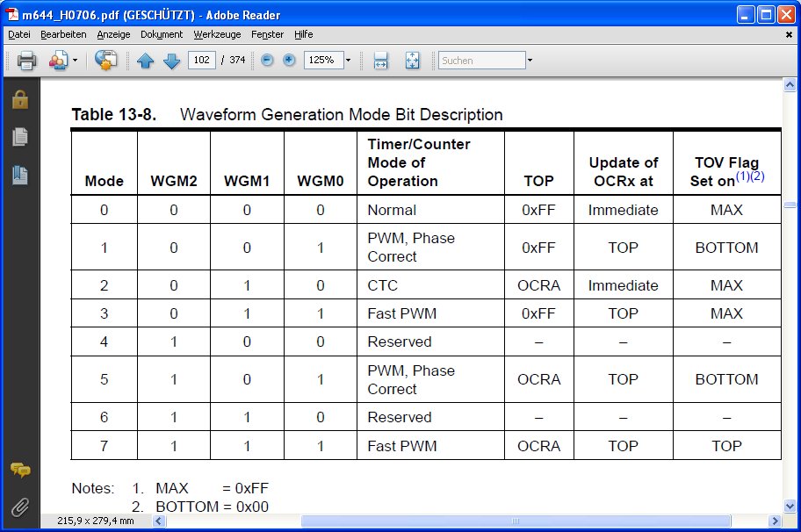Click 'BOTTOM' cell in mode 1 row
This screenshot has height=532, width=801.
coord(727,248)
